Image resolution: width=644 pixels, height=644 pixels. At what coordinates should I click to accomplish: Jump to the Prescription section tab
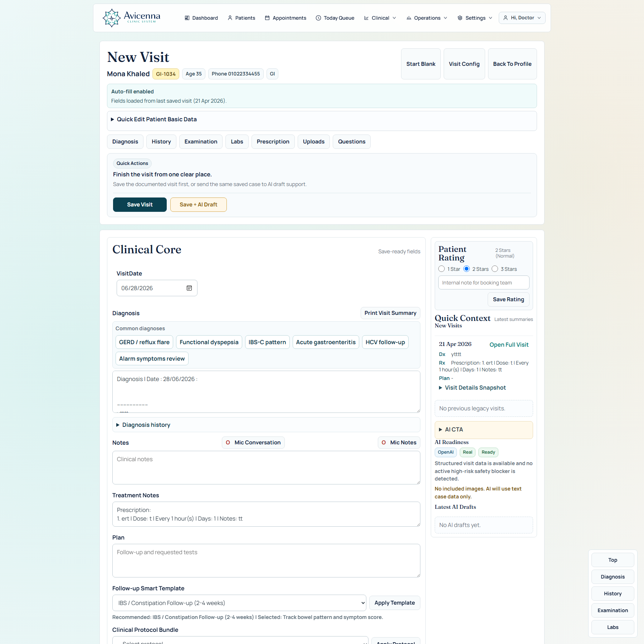(273, 142)
